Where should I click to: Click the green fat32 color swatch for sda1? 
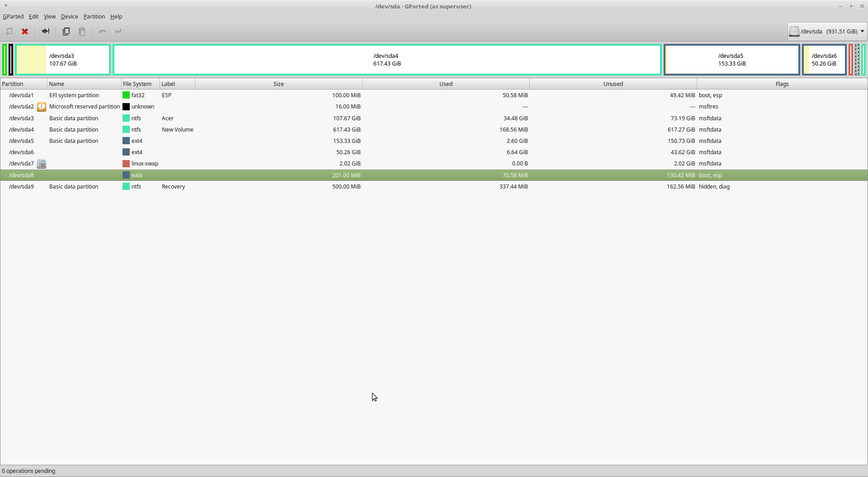[x=126, y=95]
